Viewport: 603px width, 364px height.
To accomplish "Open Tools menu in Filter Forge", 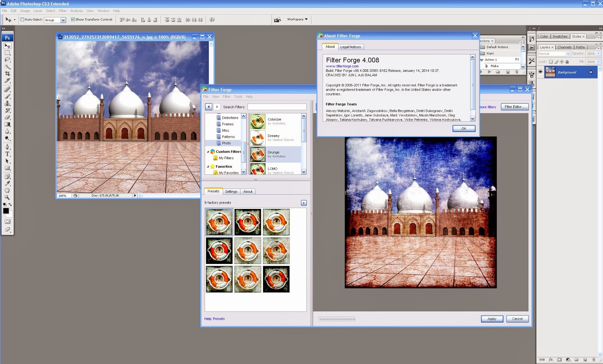I will [238, 97].
